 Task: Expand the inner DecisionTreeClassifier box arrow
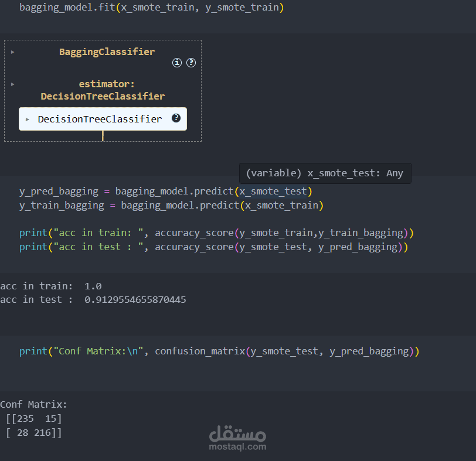click(x=28, y=119)
